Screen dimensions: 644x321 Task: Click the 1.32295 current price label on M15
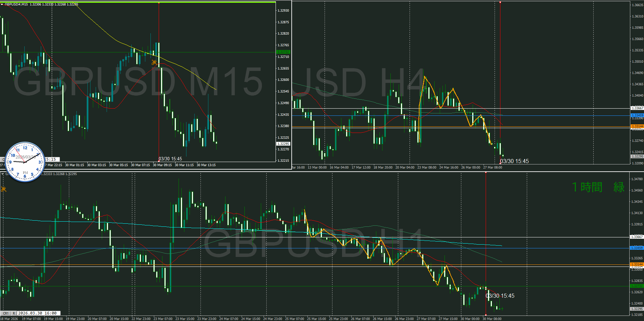(x=283, y=144)
